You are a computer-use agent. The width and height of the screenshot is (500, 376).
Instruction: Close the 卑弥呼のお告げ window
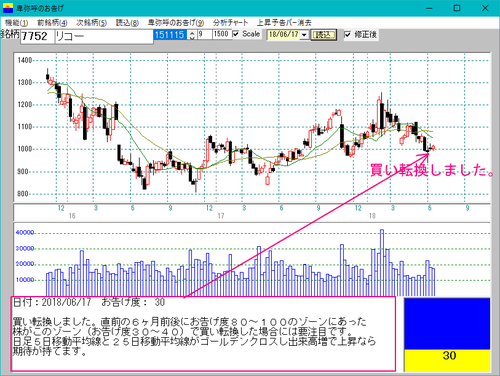(x=485, y=8)
